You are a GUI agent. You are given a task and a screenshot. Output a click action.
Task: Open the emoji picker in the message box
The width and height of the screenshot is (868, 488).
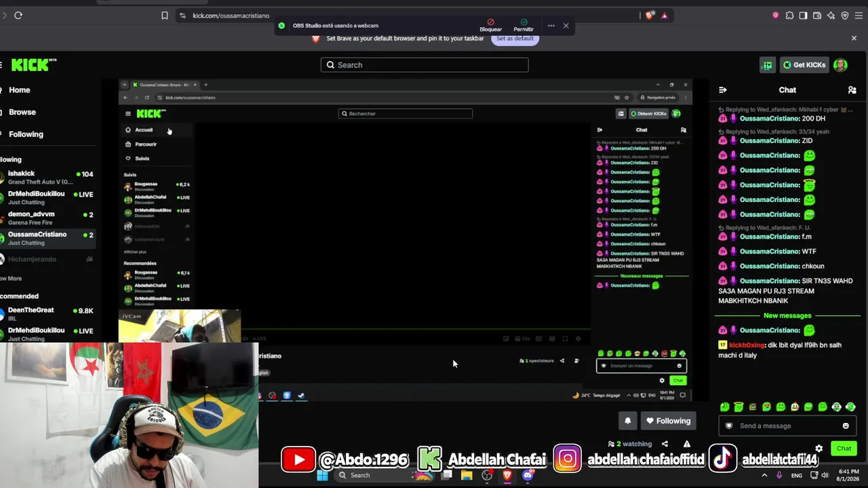(846, 426)
